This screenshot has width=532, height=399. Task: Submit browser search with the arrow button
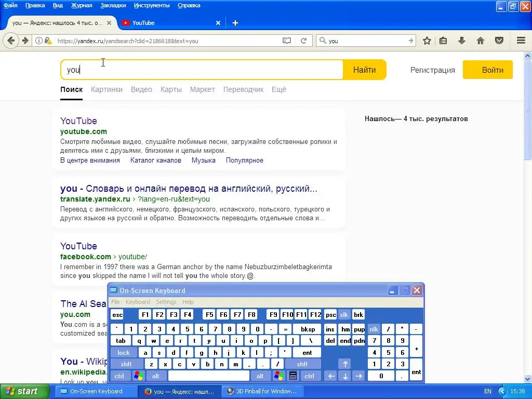(410, 41)
